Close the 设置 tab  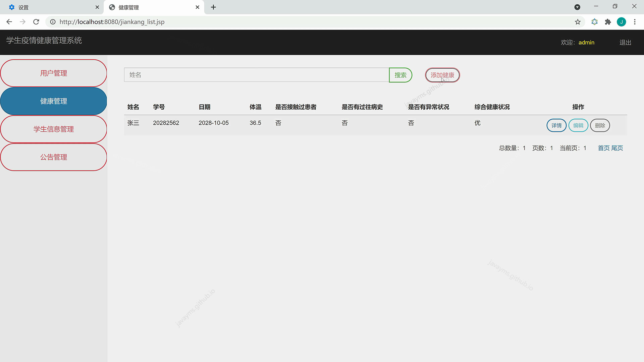point(97,7)
